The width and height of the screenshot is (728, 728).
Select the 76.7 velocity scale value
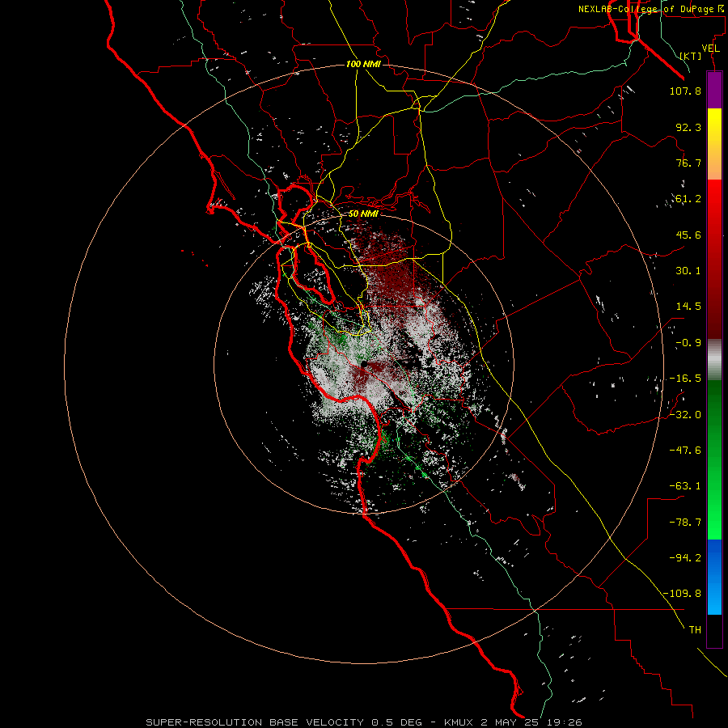[688, 163]
